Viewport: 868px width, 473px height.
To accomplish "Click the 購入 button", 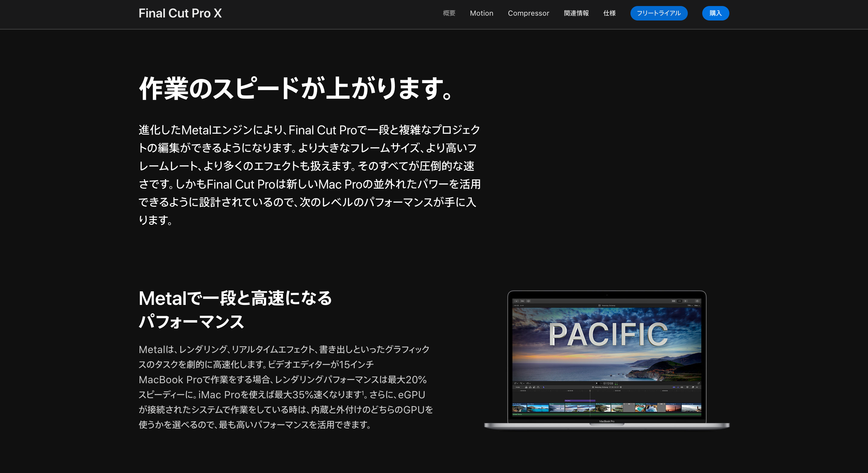I will [715, 13].
